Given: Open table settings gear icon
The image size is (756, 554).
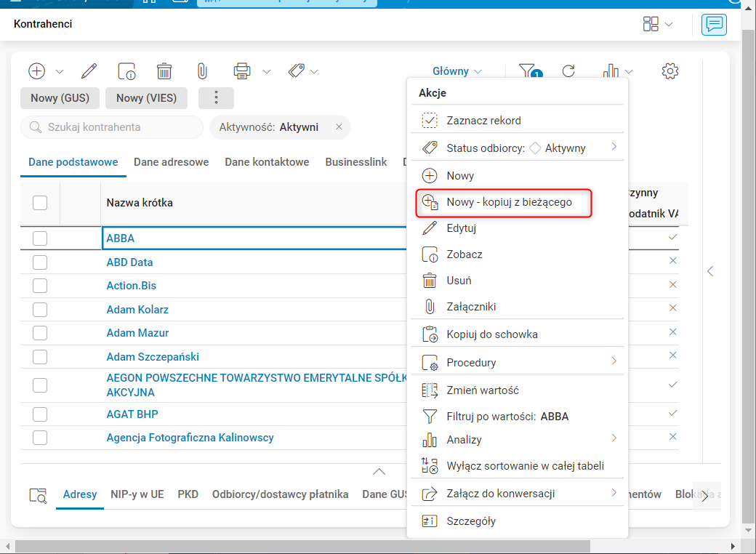Looking at the screenshot, I should (x=670, y=71).
